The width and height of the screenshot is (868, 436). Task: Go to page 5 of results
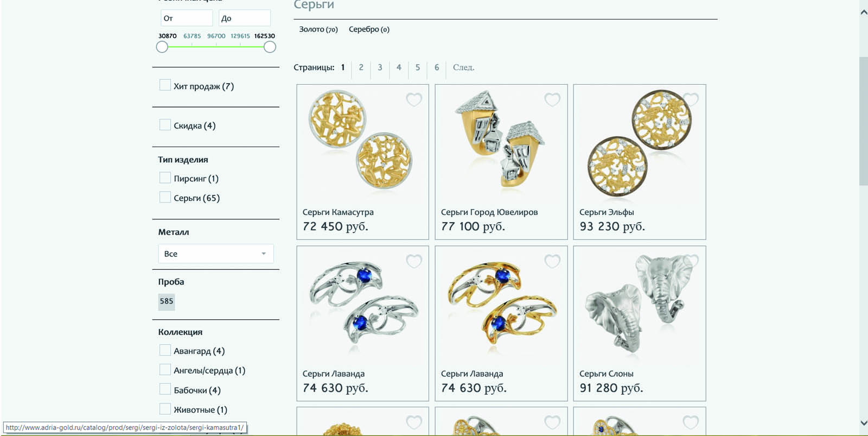[418, 67]
